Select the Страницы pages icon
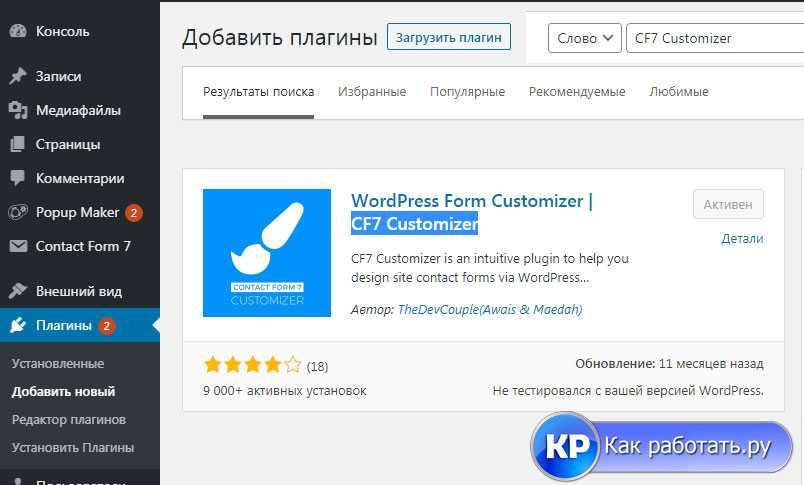The image size is (804, 485). pos(18,144)
